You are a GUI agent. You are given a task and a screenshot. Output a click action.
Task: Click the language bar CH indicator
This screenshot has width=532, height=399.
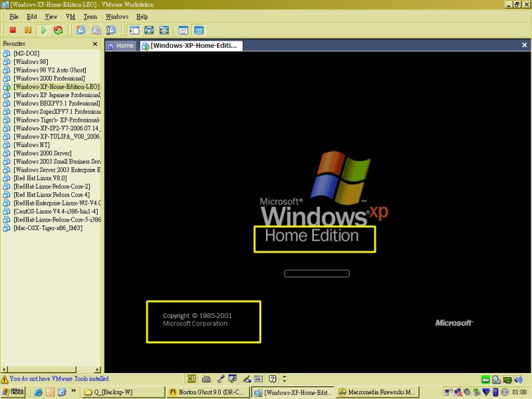[x=192, y=378]
